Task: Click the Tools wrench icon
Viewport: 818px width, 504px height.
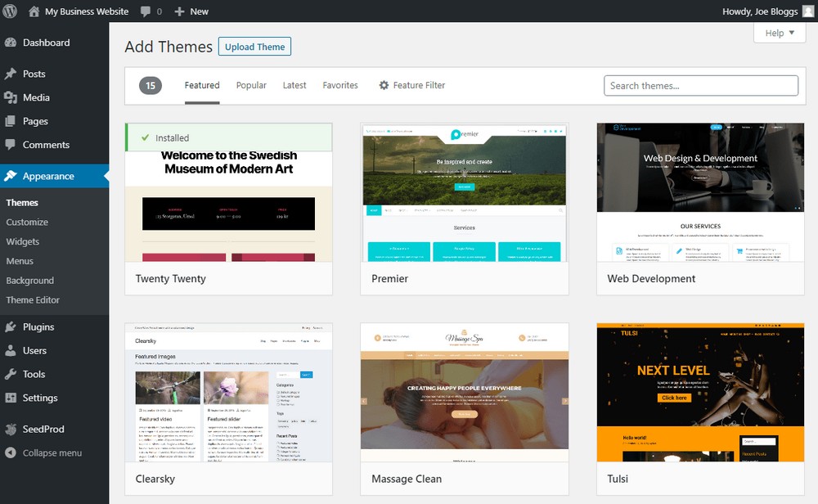Action: [x=11, y=374]
